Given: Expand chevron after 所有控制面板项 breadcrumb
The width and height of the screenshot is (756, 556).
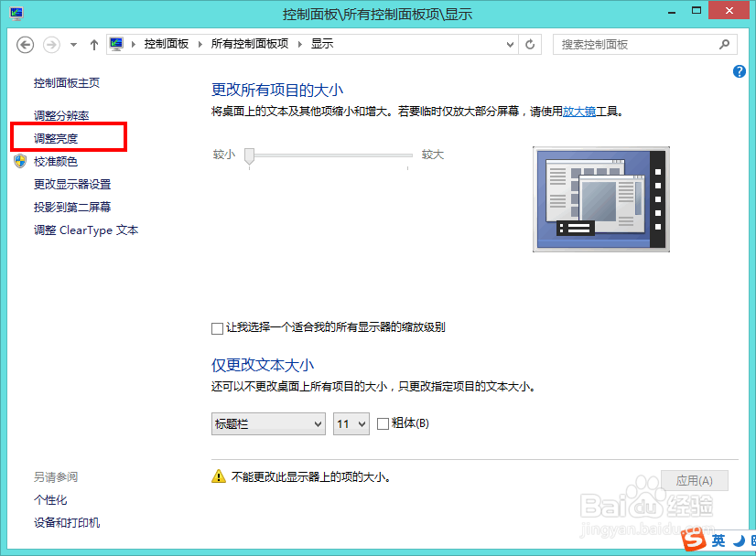Looking at the screenshot, I should tap(300, 44).
